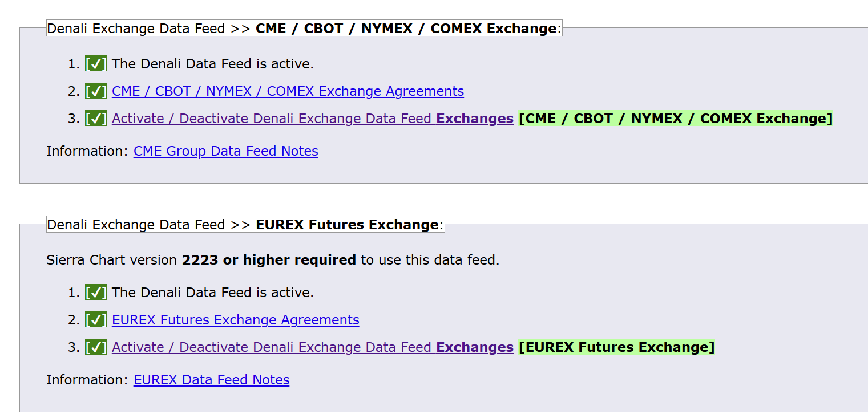The width and height of the screenshot is (868, 418).
Task: Open Activate / Deactivate Exchanges link in CME section
Action: 312,119
